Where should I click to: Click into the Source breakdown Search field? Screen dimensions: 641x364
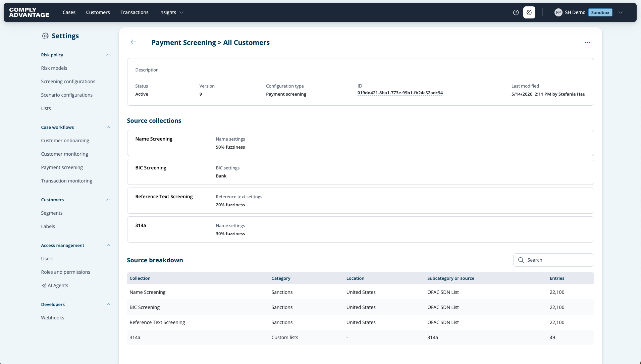point(553,260)
